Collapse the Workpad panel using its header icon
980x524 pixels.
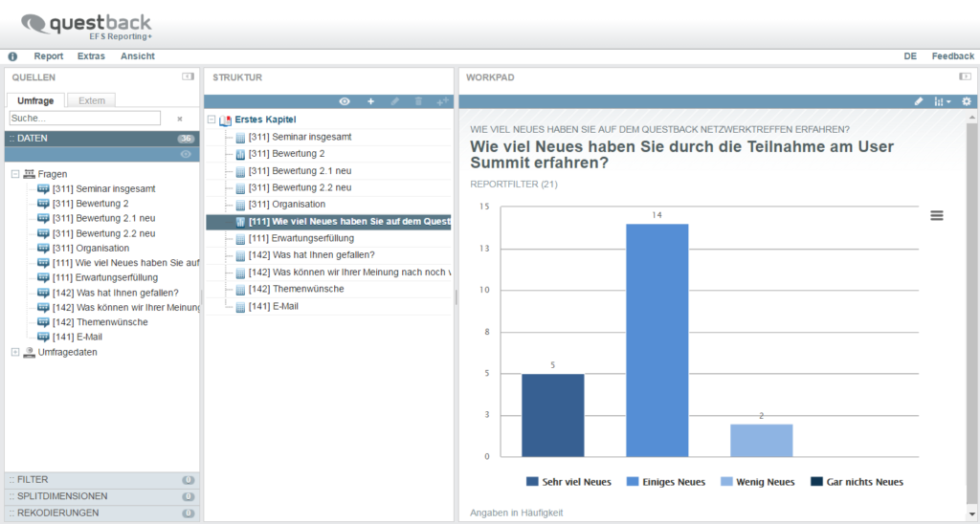[965, 77]
